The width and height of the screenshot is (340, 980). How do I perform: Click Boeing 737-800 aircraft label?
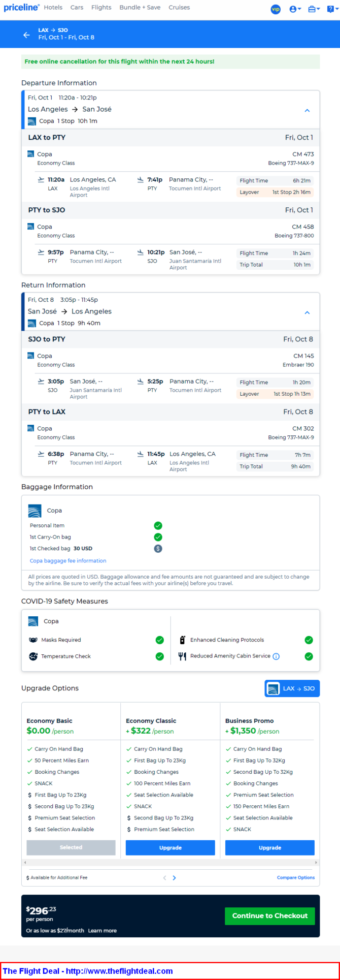click(294, 236)
